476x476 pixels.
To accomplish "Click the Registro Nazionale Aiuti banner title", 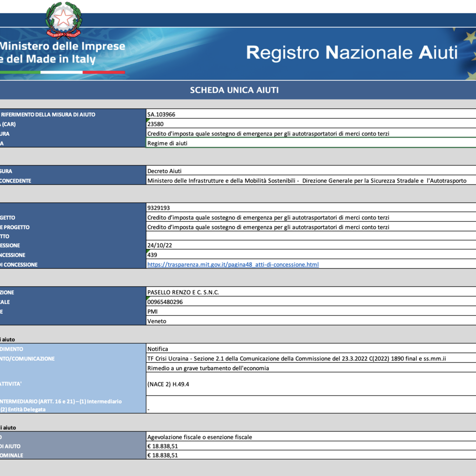I will pos(351,53).
